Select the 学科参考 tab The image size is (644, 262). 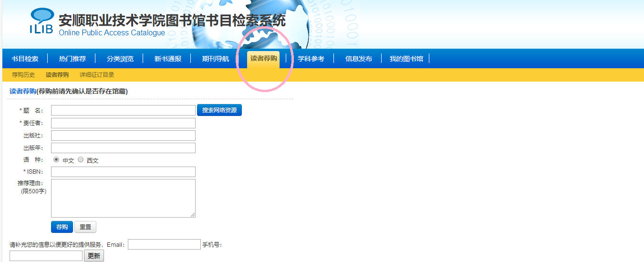tap(311, 59)
